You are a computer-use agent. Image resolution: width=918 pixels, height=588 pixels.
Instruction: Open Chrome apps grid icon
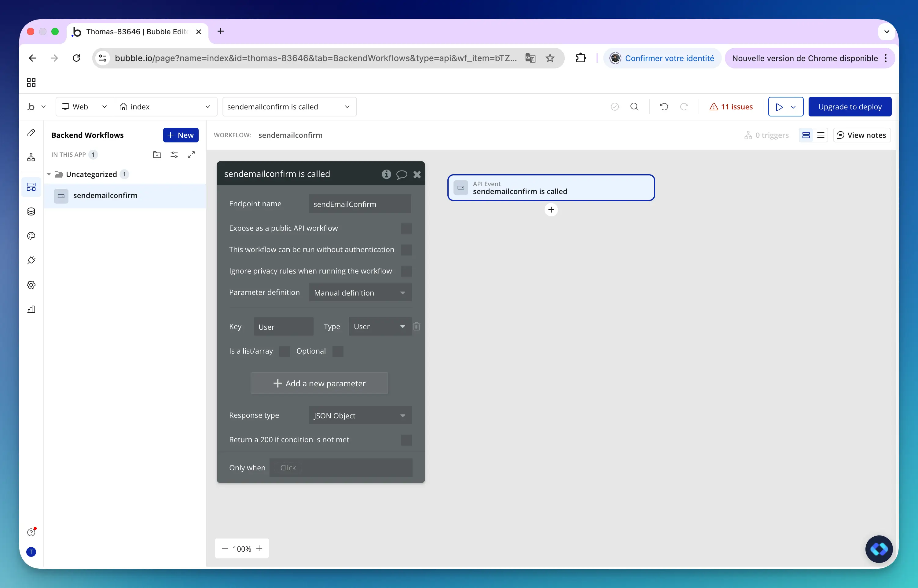pos(31,83)
